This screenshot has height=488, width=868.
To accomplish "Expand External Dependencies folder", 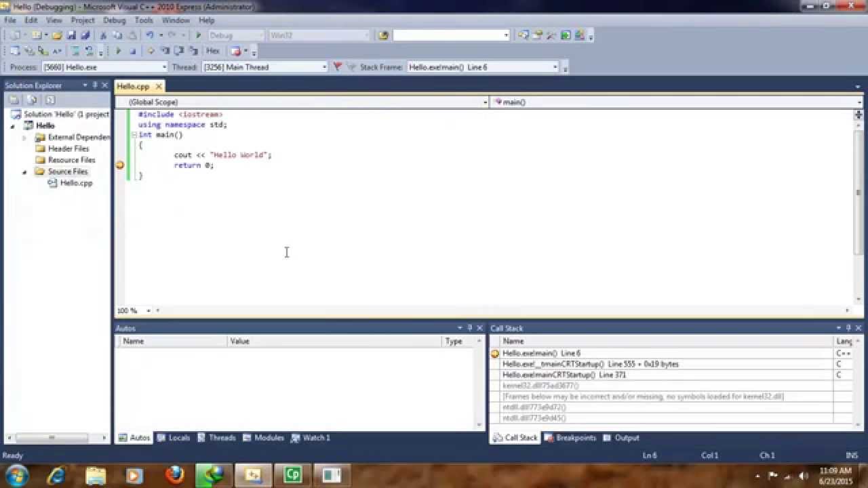I will click(x=24, y=138).
